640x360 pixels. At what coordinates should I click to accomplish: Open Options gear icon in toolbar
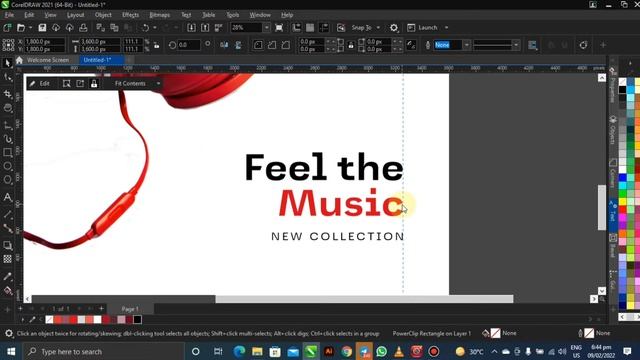pyautogui.click(x=393, y=28)
